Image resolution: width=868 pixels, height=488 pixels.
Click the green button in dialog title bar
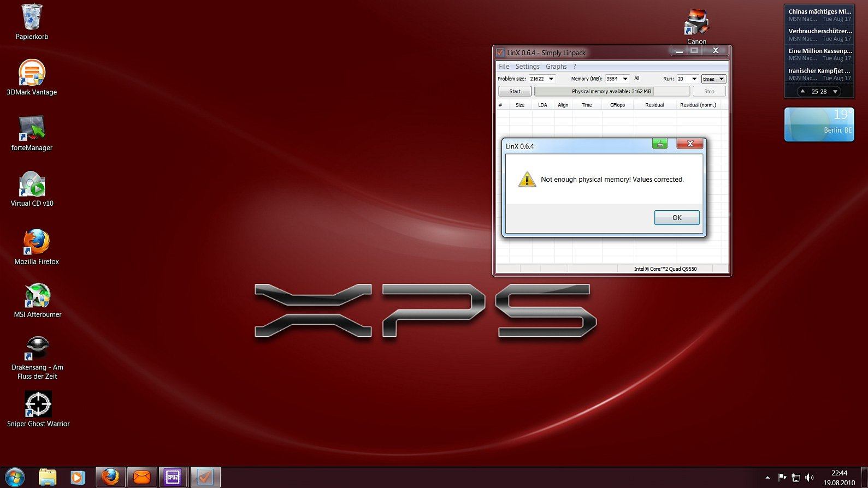point(660,144)
